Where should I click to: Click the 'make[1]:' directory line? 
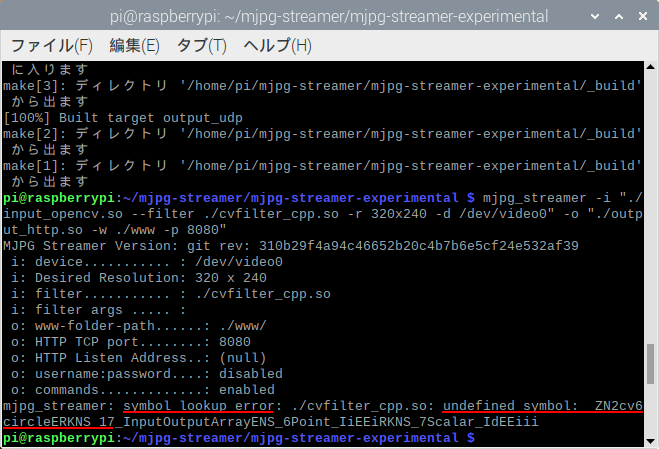coord(323,166)
